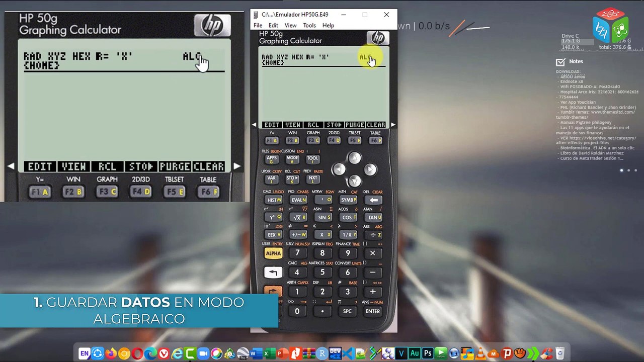
Task: Open the Tools menu in emulator window
Action: 309,26
